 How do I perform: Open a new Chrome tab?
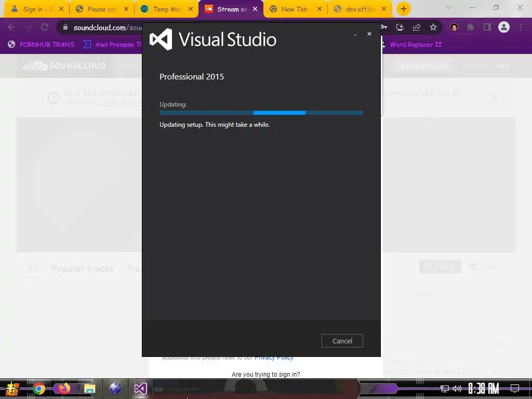coord(403,9)
